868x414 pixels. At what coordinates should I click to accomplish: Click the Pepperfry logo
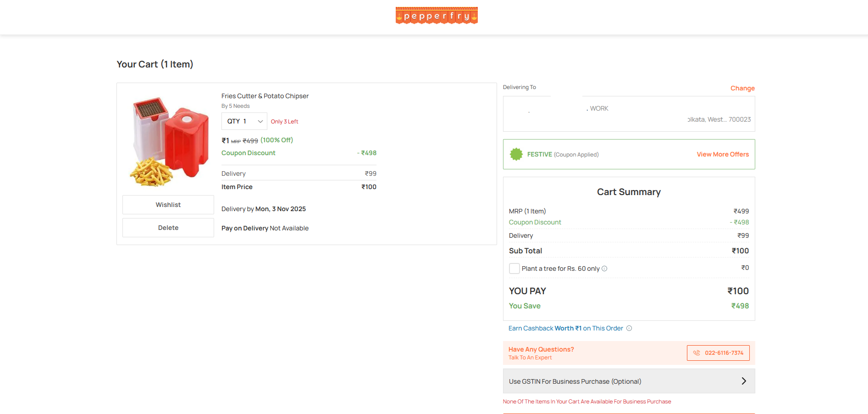coord(437,16)
